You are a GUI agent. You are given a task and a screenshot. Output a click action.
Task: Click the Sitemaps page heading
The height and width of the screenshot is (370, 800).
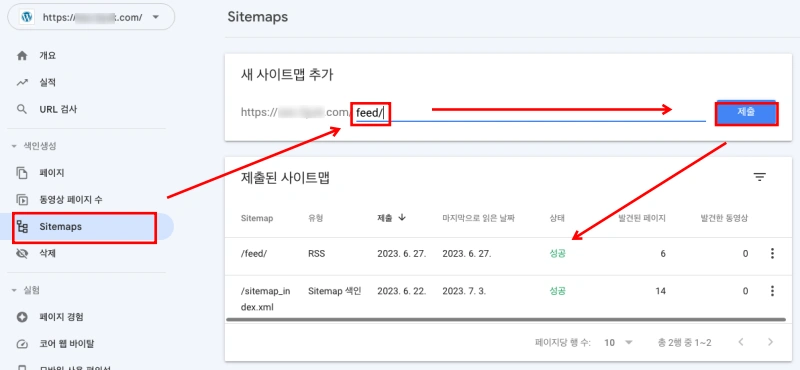point(258,17)
